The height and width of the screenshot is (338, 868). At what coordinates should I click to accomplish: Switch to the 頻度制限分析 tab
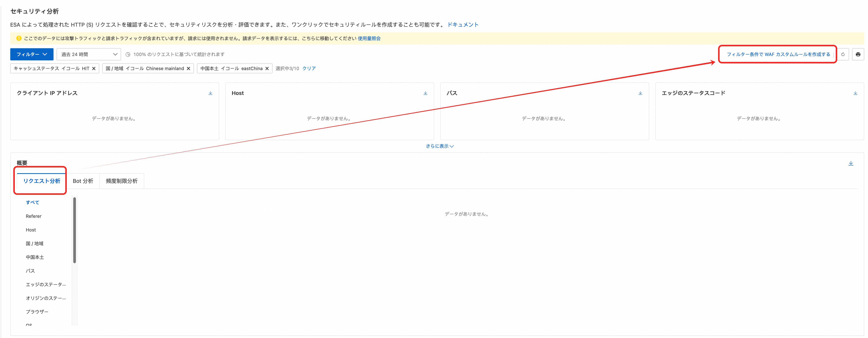coord(122,181)
